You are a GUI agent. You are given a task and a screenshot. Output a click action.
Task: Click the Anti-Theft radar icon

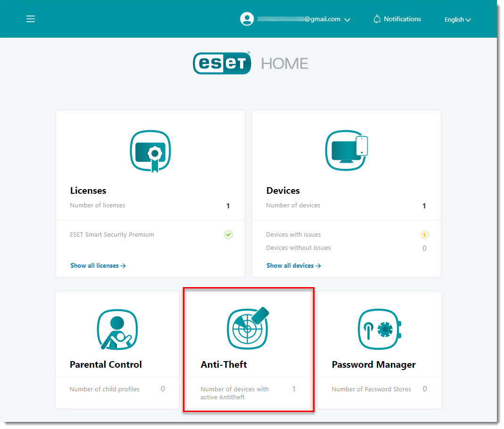click(x=248, y=328)
